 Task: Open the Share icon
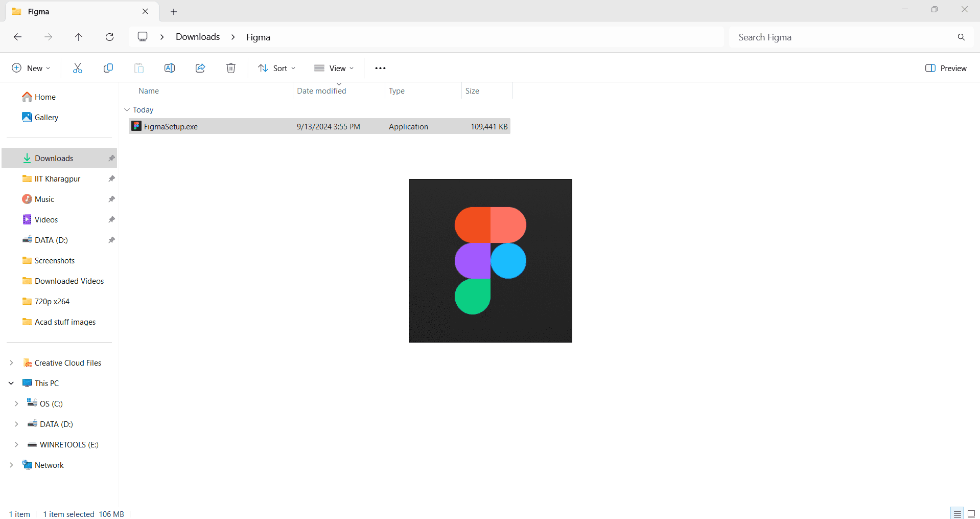click(x=200, y=67)
